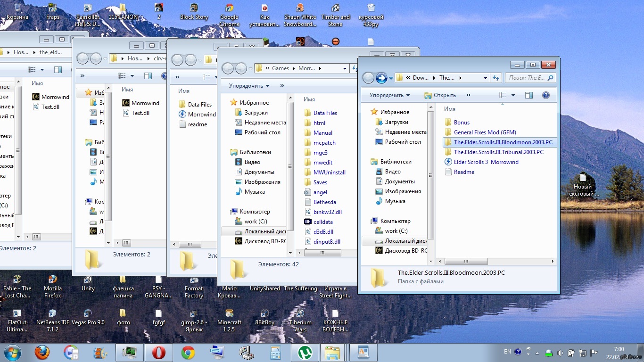Open the Minecraft 1.2.5 desktop shortcut
Screen dimensions: 644x362
229,321
